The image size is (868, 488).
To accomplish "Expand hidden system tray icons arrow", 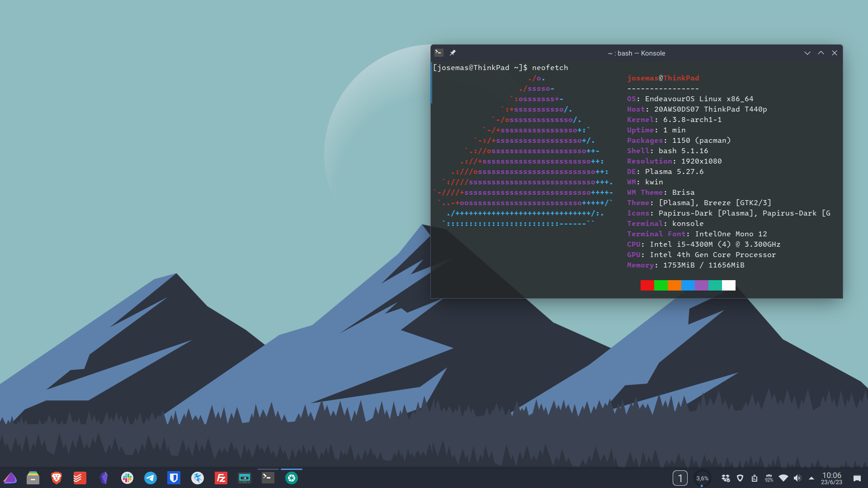I will click(811, 478).
